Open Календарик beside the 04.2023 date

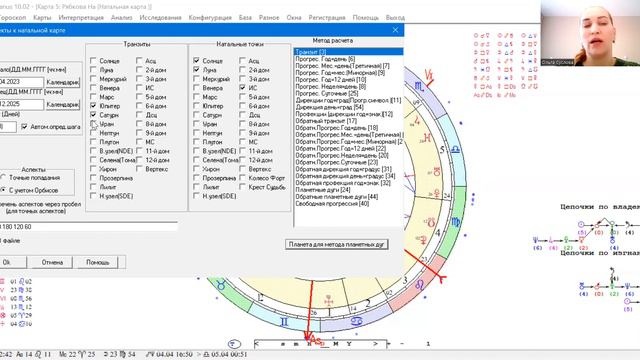click(62, 82)
